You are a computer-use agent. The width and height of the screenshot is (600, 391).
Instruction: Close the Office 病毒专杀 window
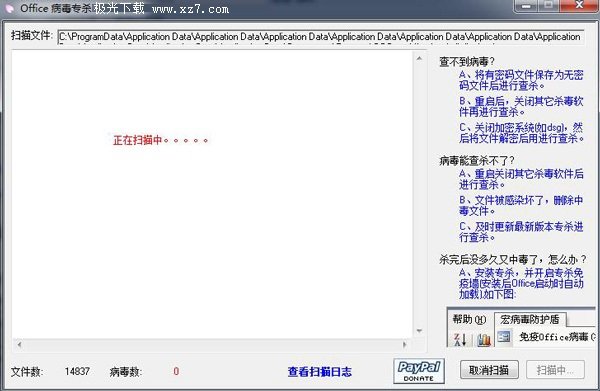(580, 5)
